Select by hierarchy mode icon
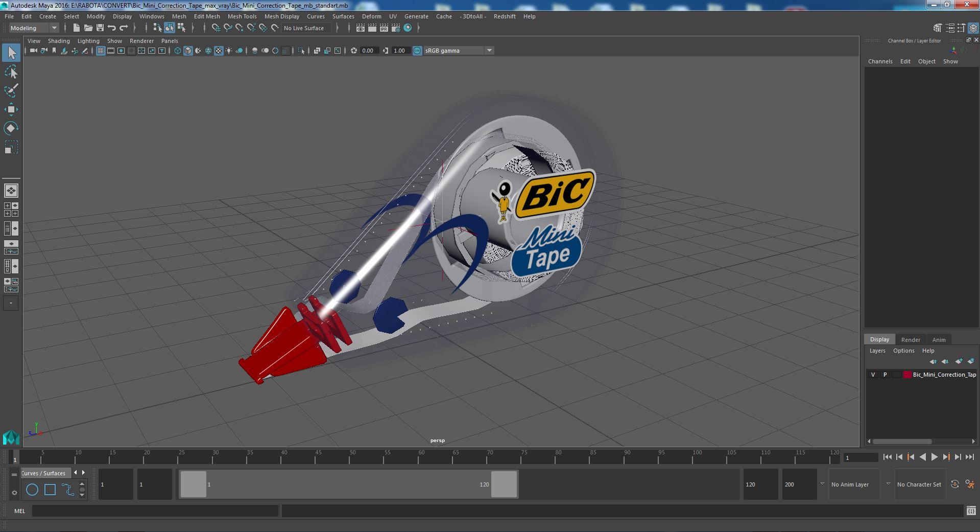The image size is (980, 532). [x=157, y=28]
